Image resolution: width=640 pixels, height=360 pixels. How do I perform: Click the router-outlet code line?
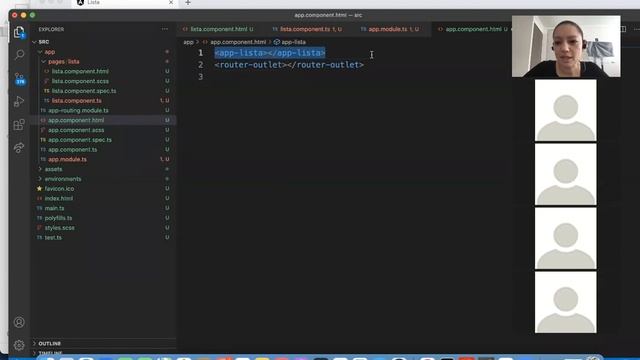tap(289, 65)
